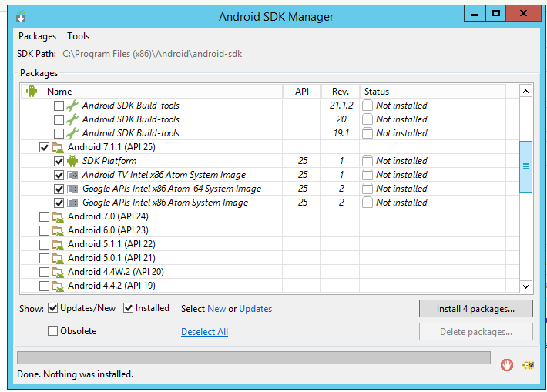Uncheck Google APIs Intel x86 Atom_64 System Image
The width and height of the screenshot is (547, 392).
tap(59, 189)
